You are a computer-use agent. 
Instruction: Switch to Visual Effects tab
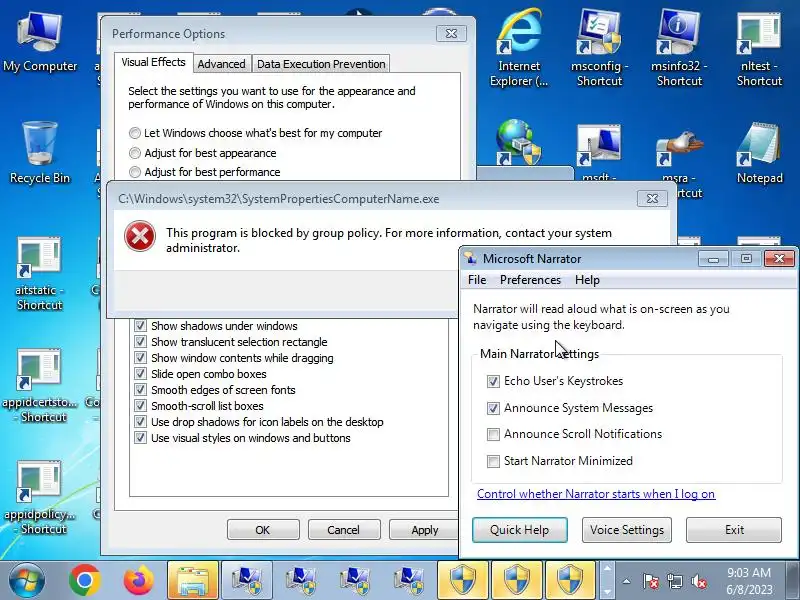click(154, 62)
